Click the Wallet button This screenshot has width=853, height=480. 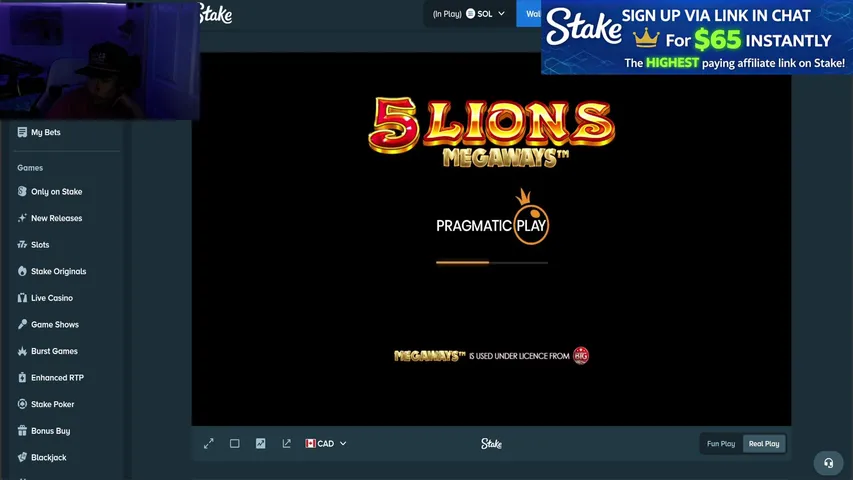pyautogui.click(x=529, y=14)
